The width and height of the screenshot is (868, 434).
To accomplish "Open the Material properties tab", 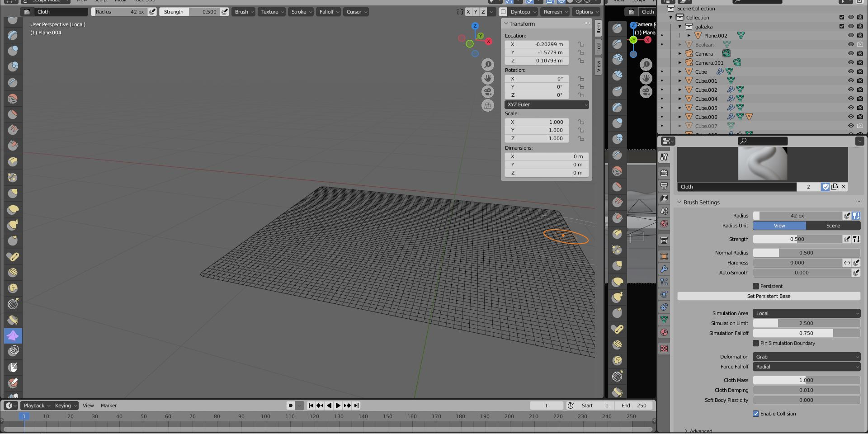I will [x=664, y=332].
